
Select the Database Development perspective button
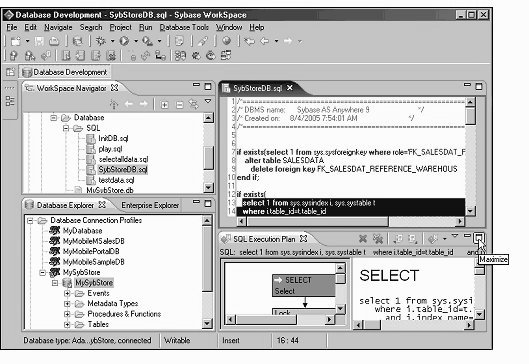pos(65,72)
